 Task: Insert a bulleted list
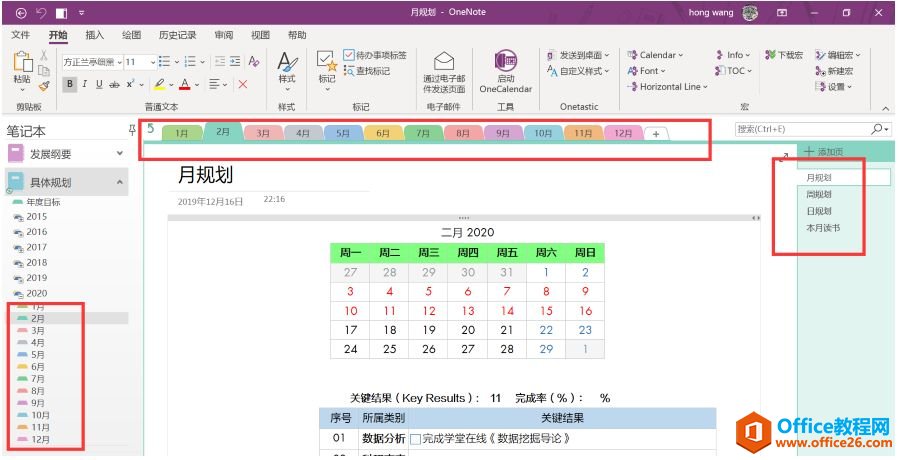click(165, 61)
